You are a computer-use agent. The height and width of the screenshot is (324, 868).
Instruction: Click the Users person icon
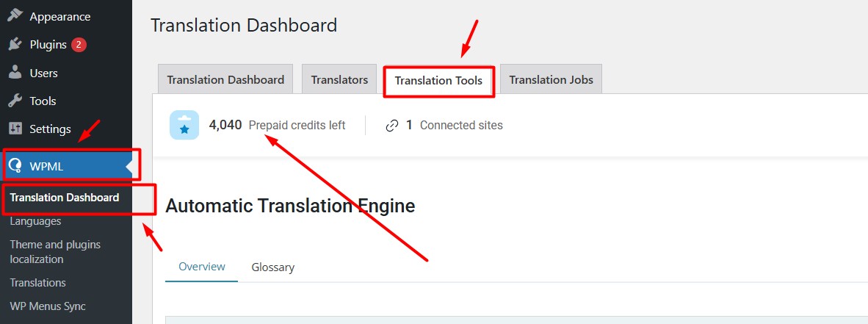pyautogui.click(x=15, y=73)
